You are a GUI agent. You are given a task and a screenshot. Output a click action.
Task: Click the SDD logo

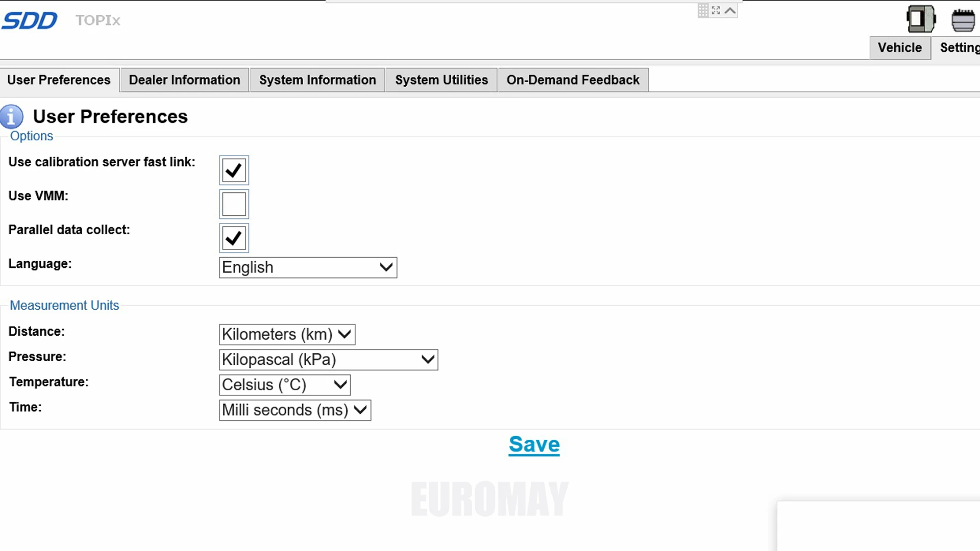pyautogui.click(x=30, y=20)
